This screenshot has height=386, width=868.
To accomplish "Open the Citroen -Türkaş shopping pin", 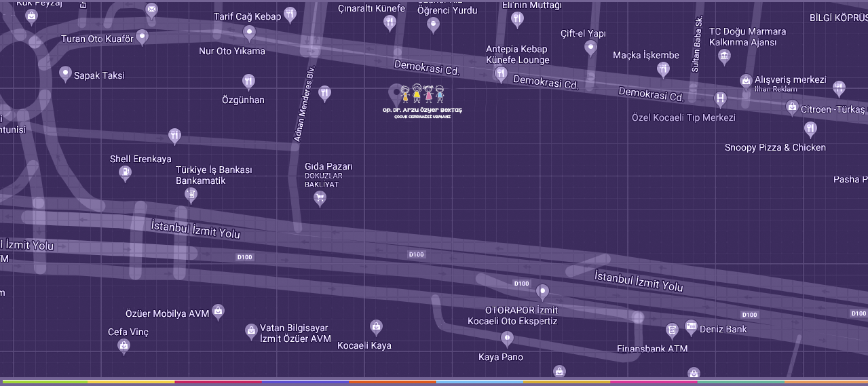I will [x=791, y=108].
